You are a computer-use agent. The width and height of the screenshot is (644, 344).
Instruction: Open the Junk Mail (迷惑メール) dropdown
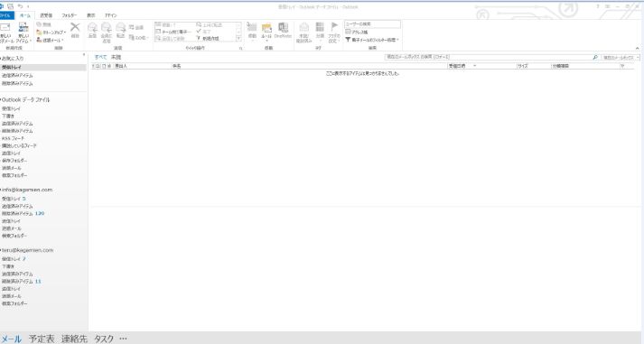[x=50, y=40]
